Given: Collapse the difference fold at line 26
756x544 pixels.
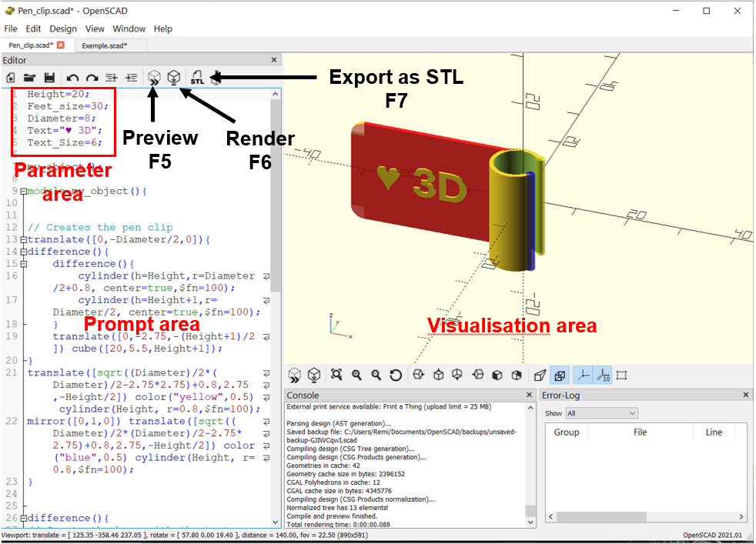Looking at the screenshot, I should pyautogui.click(x=24, y=518).
